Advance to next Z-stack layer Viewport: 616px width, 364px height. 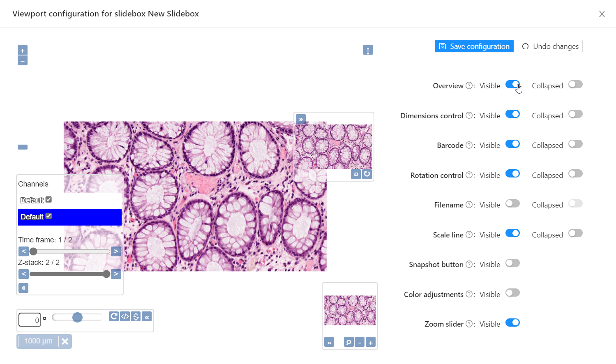116,274
